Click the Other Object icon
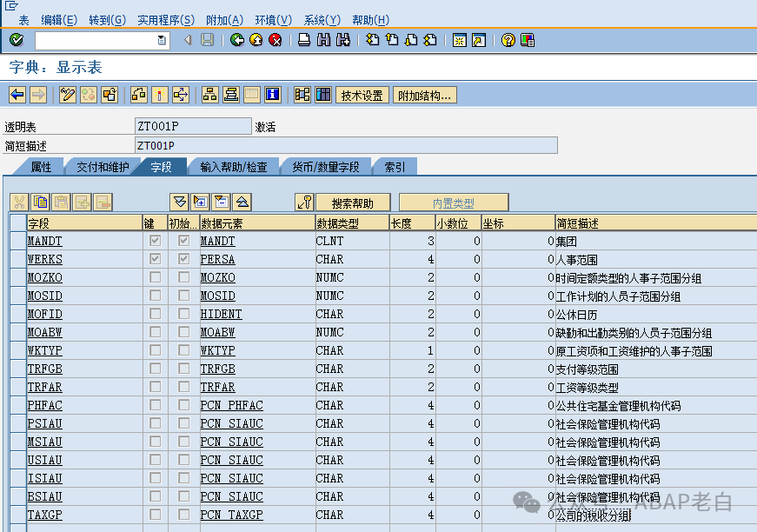Viewport: 757px width, 532px height. point(110,95)
